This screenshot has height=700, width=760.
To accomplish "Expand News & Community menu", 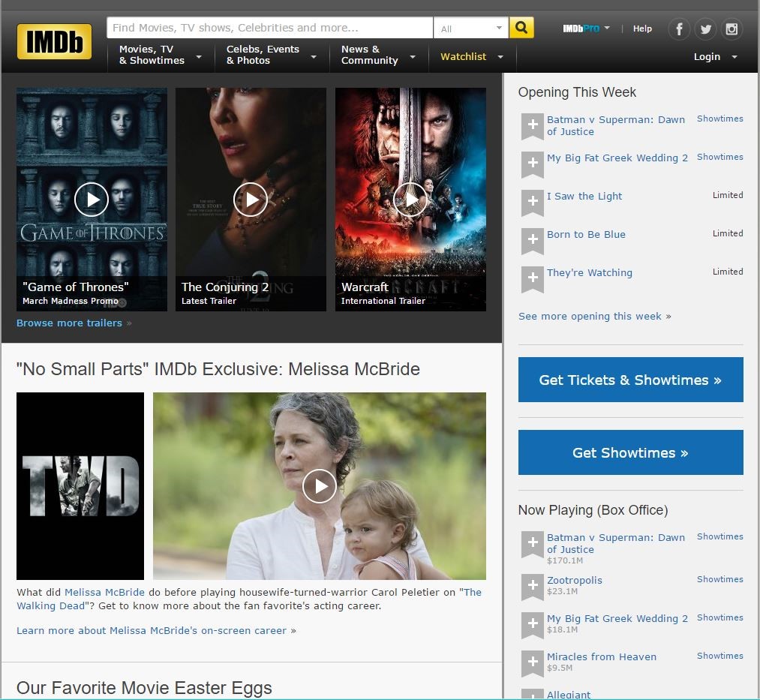I will (379, 55).
